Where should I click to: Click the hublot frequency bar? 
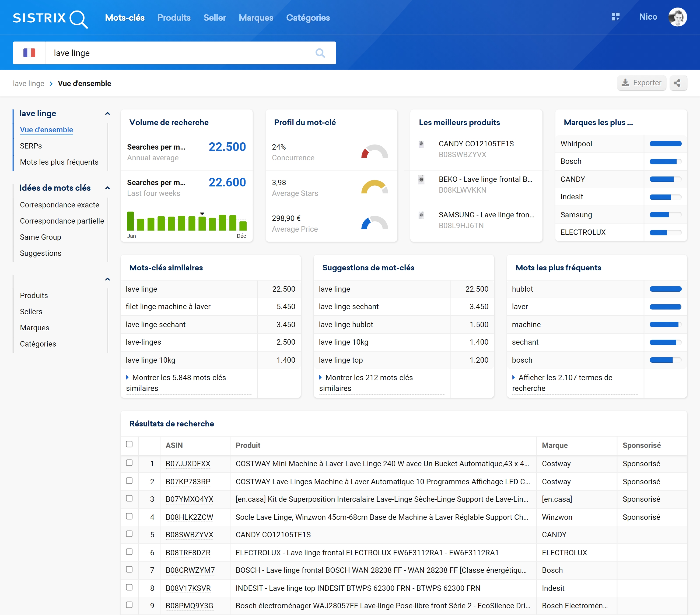point(666,289)
